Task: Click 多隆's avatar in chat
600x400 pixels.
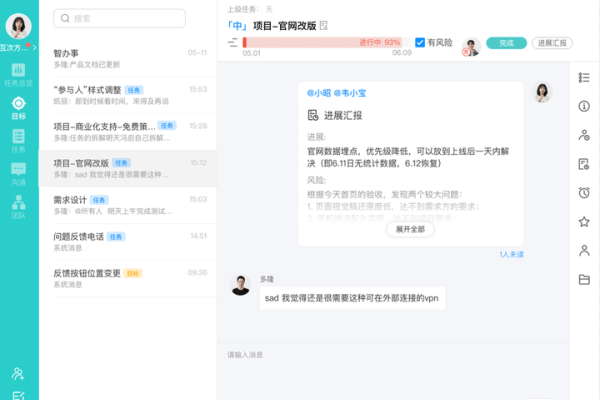Action: [x=240, y=285]
